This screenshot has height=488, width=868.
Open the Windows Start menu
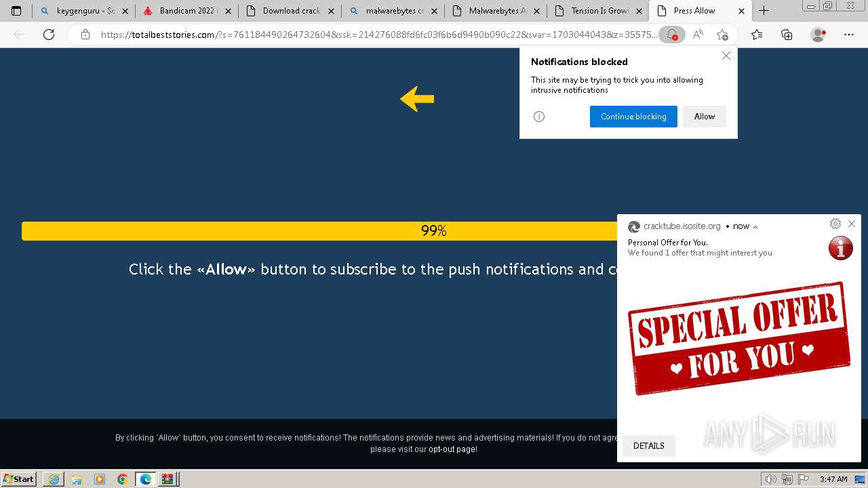(18, 479)
